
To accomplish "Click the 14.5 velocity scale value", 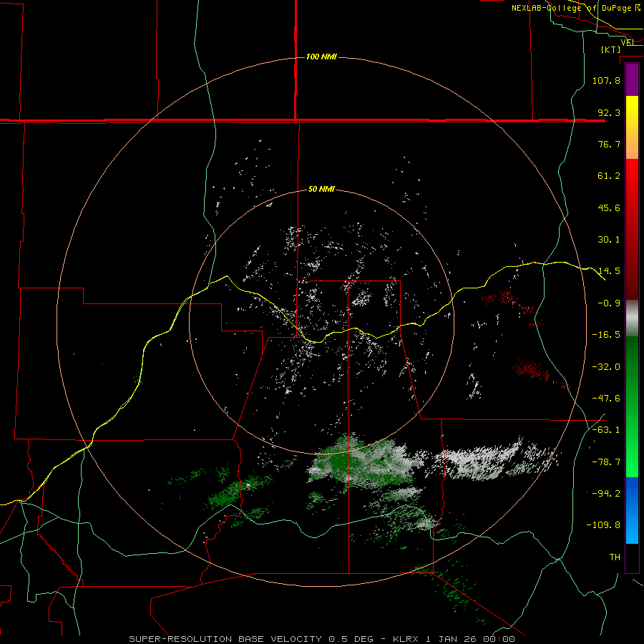I will pos(609,271).
